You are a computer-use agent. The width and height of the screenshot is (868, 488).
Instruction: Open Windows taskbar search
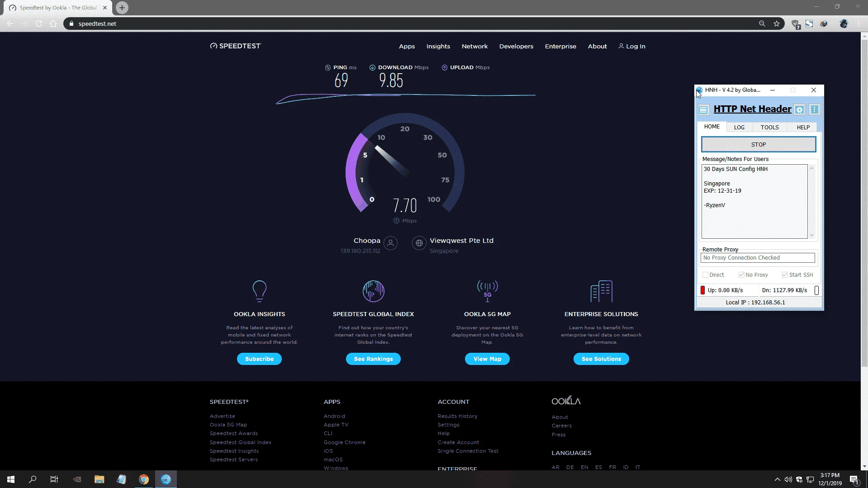(x=33, y=479)
